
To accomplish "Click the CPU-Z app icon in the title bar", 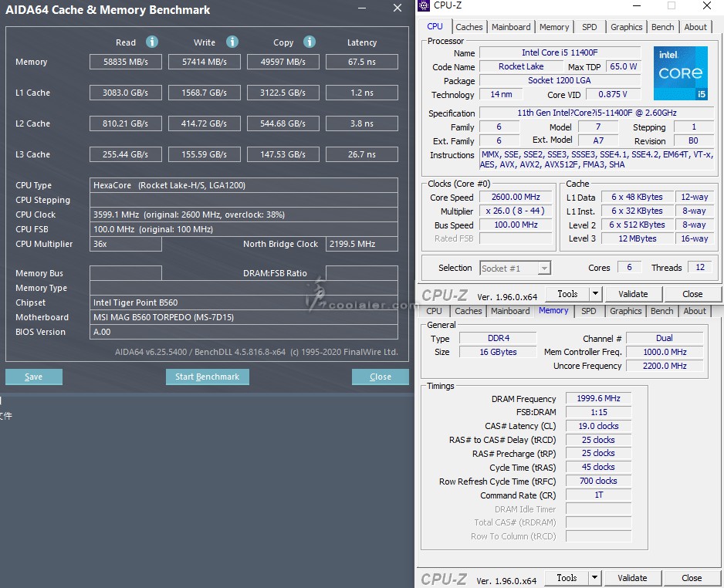I will pyautogui.click(x=424, y=5).
